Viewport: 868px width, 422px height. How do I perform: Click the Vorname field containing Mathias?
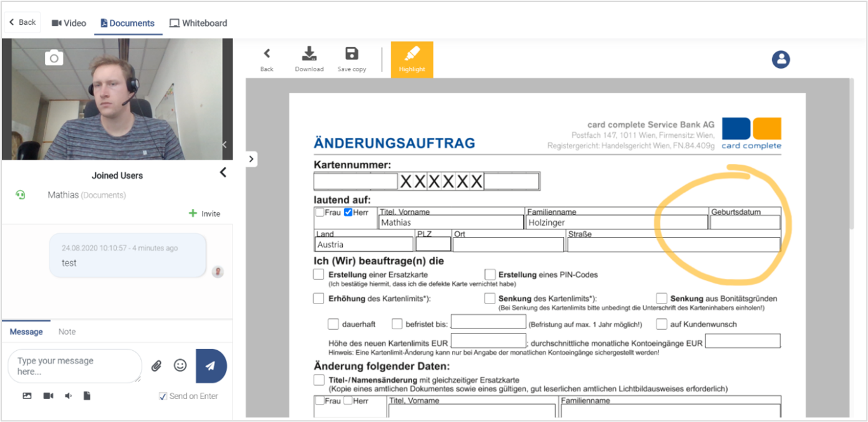point(451,223)
